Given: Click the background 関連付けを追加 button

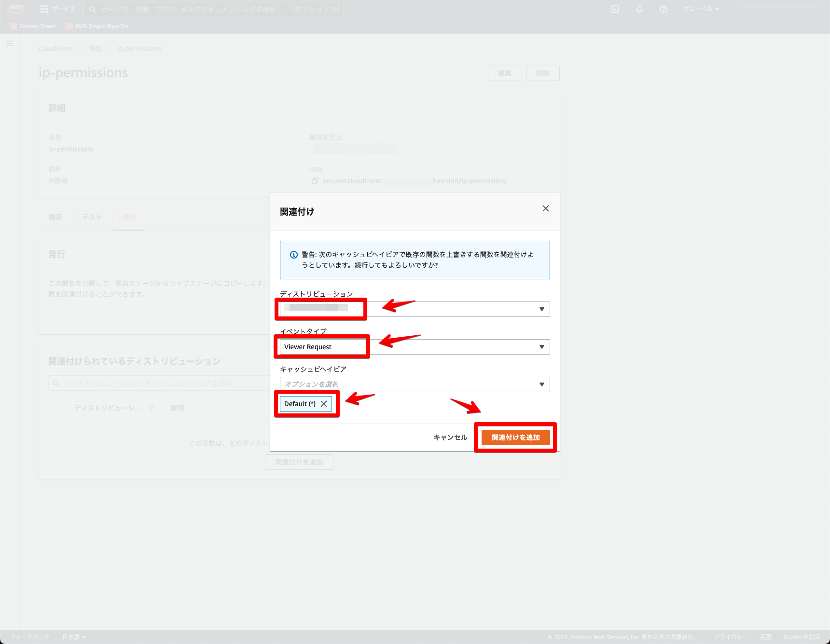Looking at the screenshot, I should pyautogui.click(x=299, y=462).
